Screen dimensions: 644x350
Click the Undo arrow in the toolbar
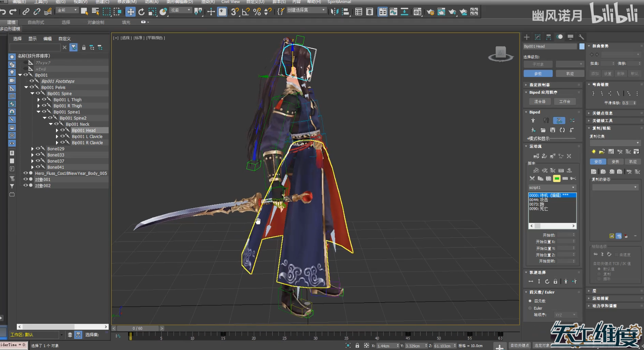click(3, 12)
